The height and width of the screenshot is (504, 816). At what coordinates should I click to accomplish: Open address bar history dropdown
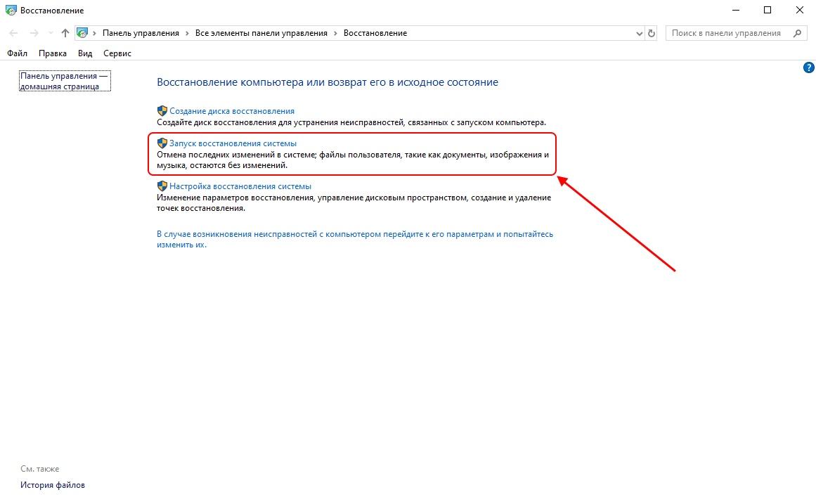tap(639, 33)
